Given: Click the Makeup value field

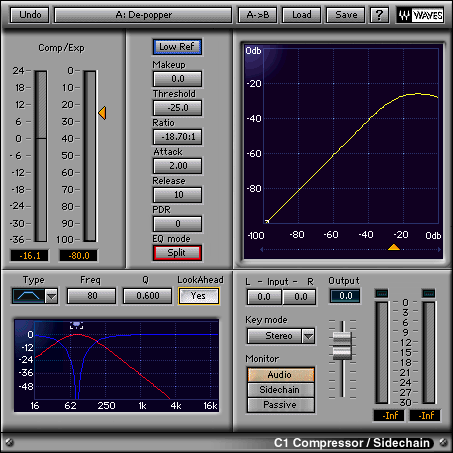Looking at the screenshot, I should [x=177, y=79].
